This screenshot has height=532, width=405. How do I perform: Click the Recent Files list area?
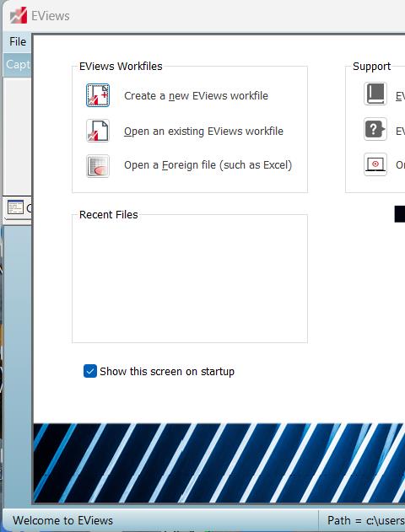[190, 280]
